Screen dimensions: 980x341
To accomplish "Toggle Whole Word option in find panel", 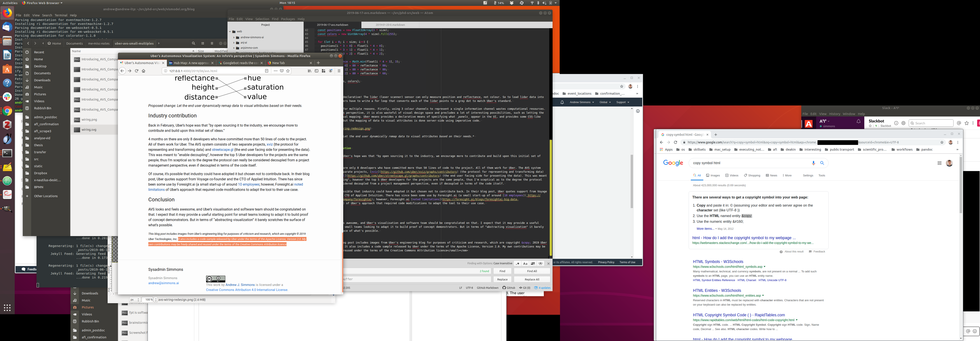I will [540, 263].
